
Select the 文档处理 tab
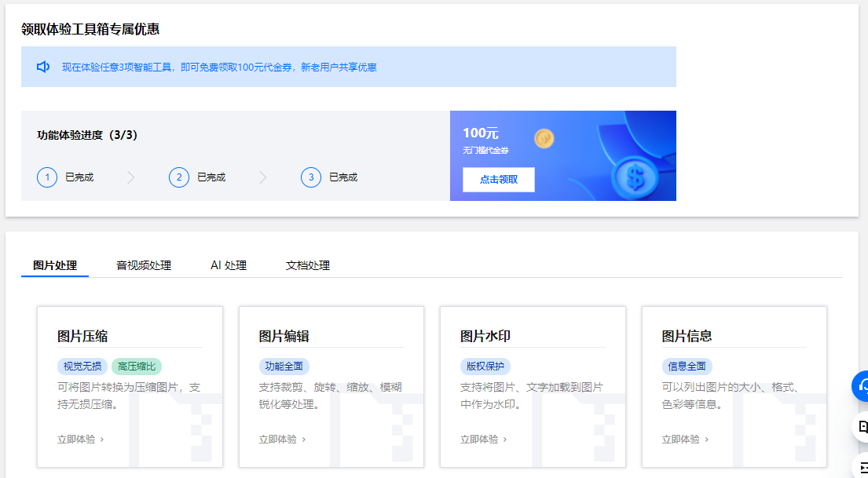(308, 265)
